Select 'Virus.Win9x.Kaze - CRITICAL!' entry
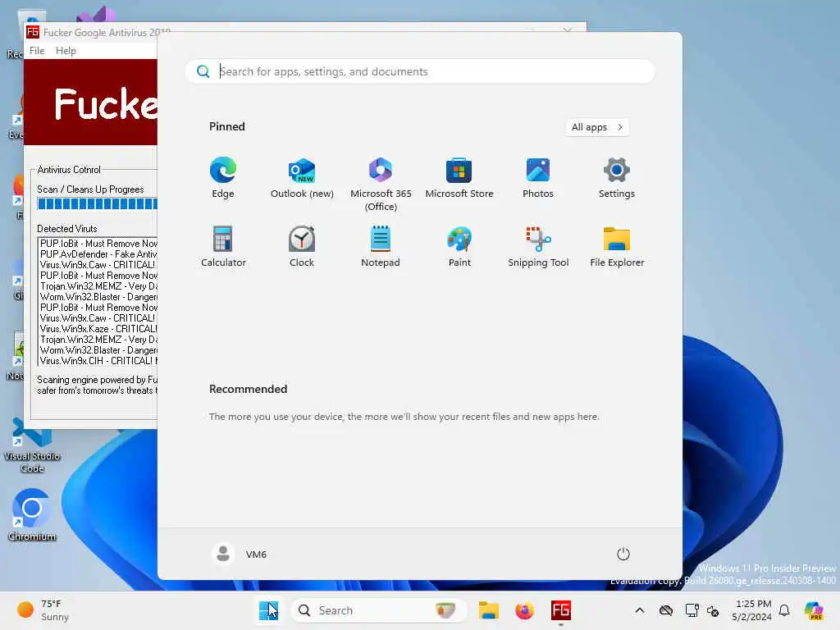This screenshot has height=630, width=840. tap(98, 329)
